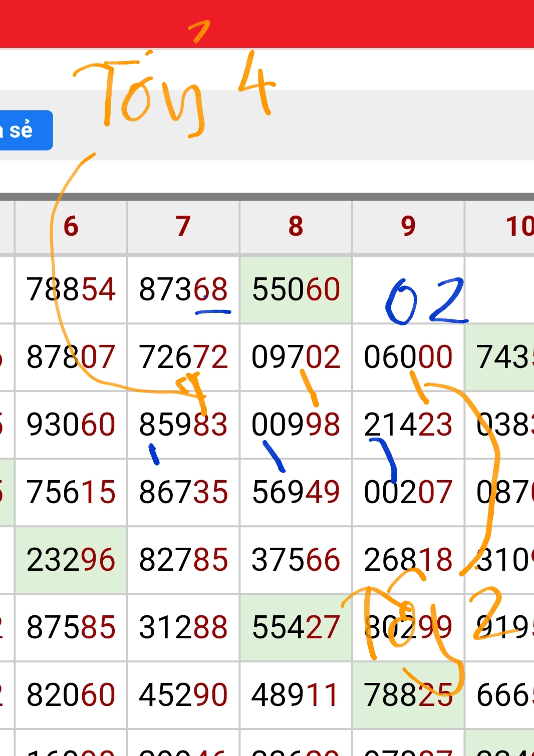Screen dimensions: 534x756
Task: Select the number 85983 in column 7
Action: (183, 425)
